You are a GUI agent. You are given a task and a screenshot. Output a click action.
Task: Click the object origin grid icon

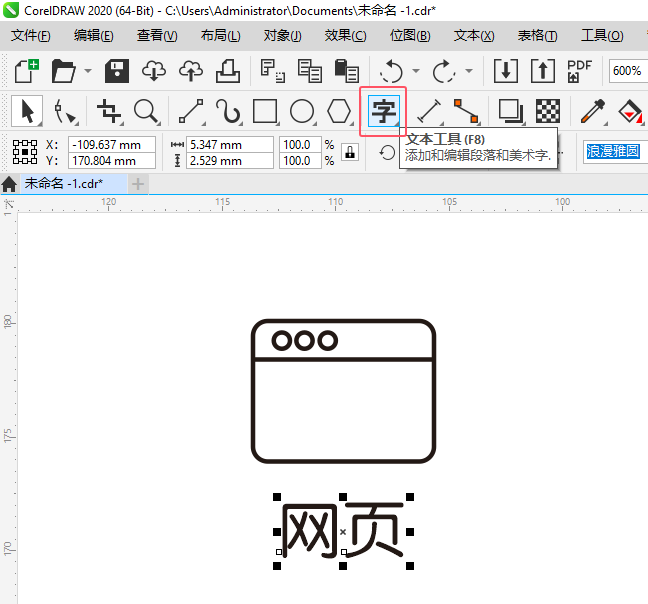point(25,152)
